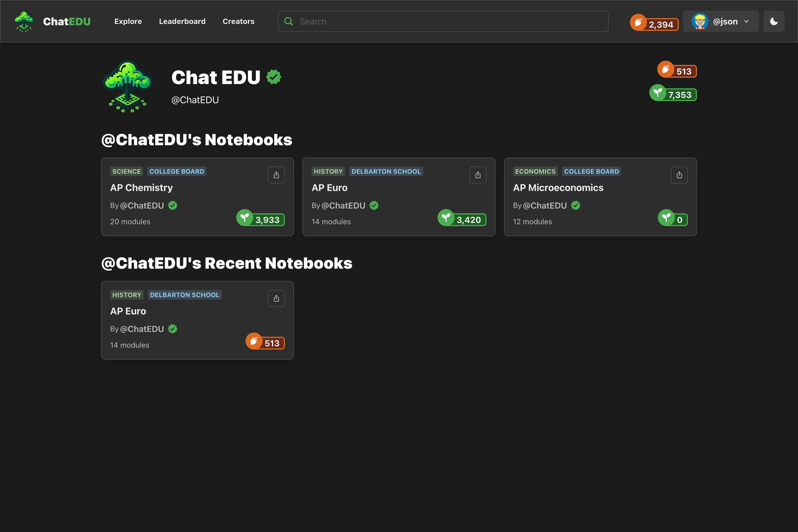Click the @json user avatar
This screenshot has width=798, height=532.
click(x=700, y=21)
